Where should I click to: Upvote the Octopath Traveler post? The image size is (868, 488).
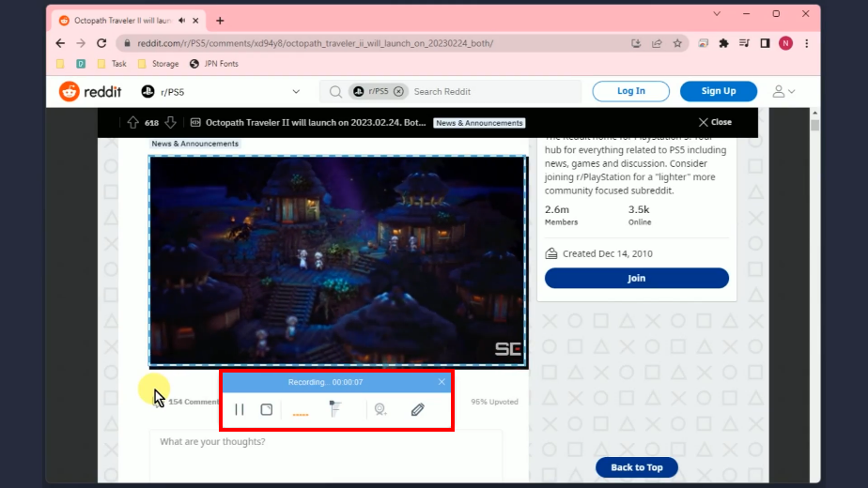tap(132, 123)
